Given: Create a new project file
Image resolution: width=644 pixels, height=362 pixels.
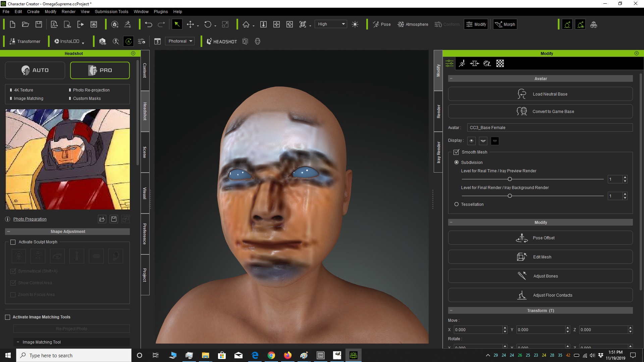Looking at the screenshot, I should tap(12, 24).
